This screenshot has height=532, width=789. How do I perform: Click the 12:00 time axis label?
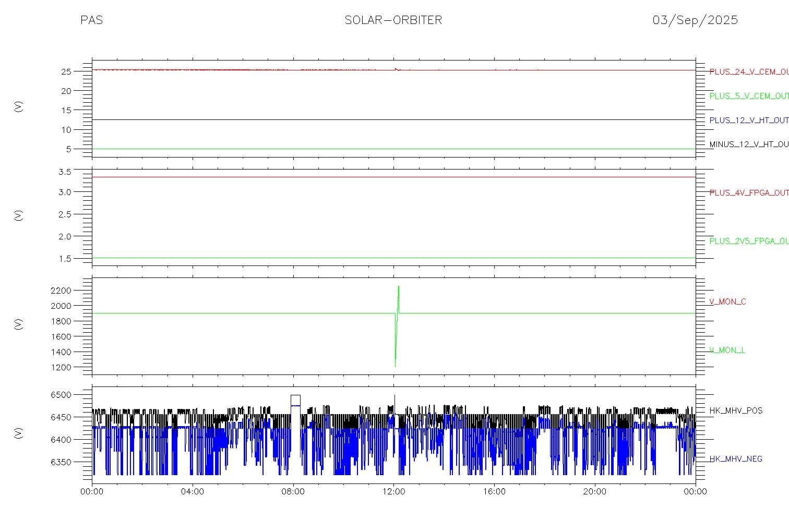click(x=394, y=492)
